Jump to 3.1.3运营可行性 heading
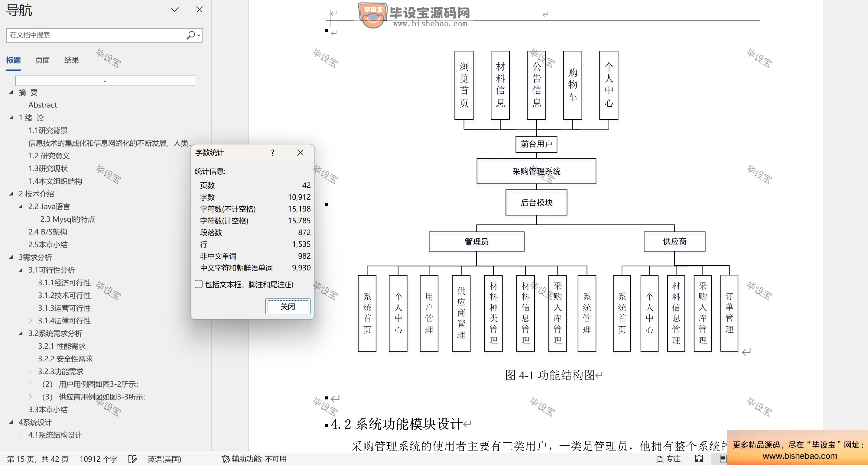 click(x=64, y=308)
